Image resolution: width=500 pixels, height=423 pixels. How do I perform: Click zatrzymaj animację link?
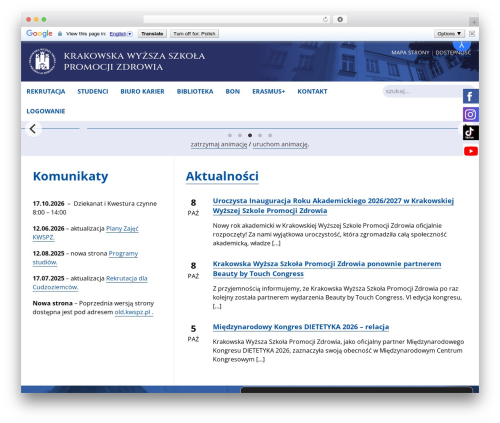point(219,144)
